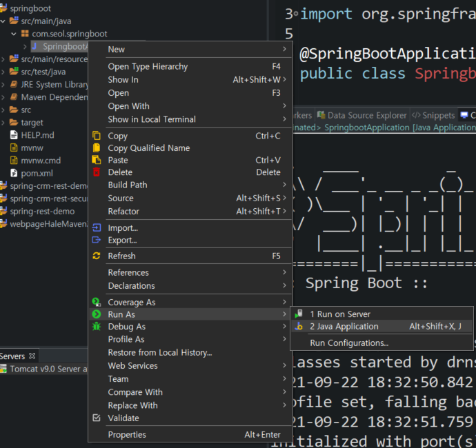Select Show in Local Terminal

tap(190, 119)
